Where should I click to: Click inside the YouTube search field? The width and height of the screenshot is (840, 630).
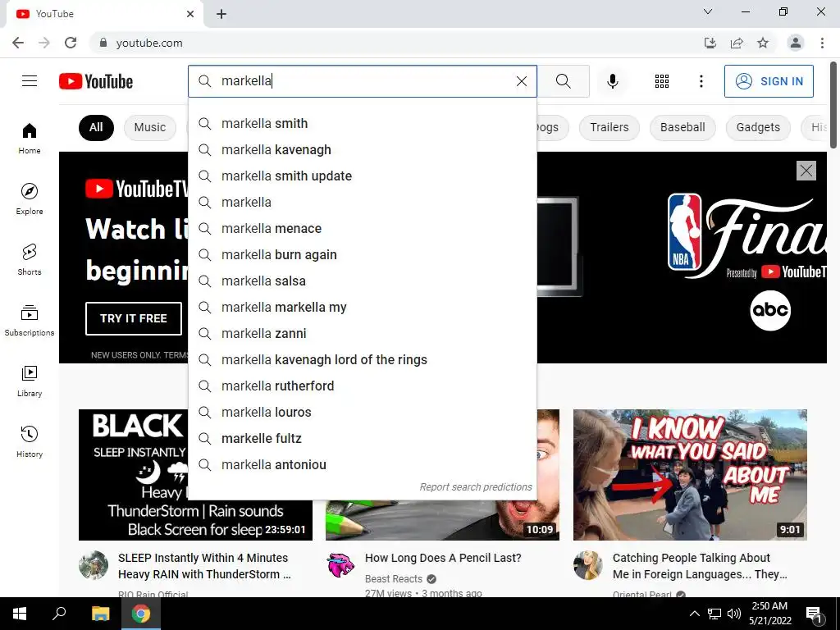[x=364, y=81]
